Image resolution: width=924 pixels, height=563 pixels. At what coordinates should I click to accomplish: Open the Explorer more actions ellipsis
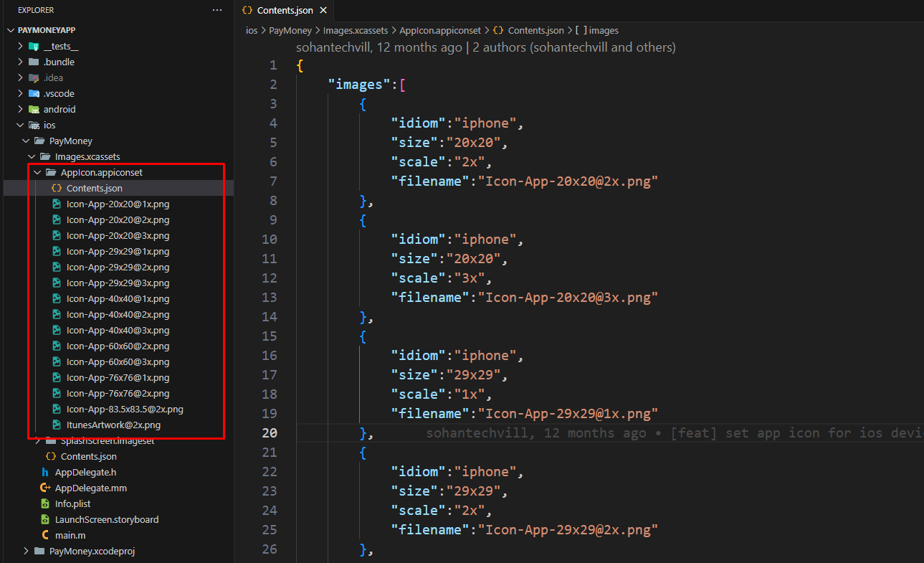pos(217,10)
